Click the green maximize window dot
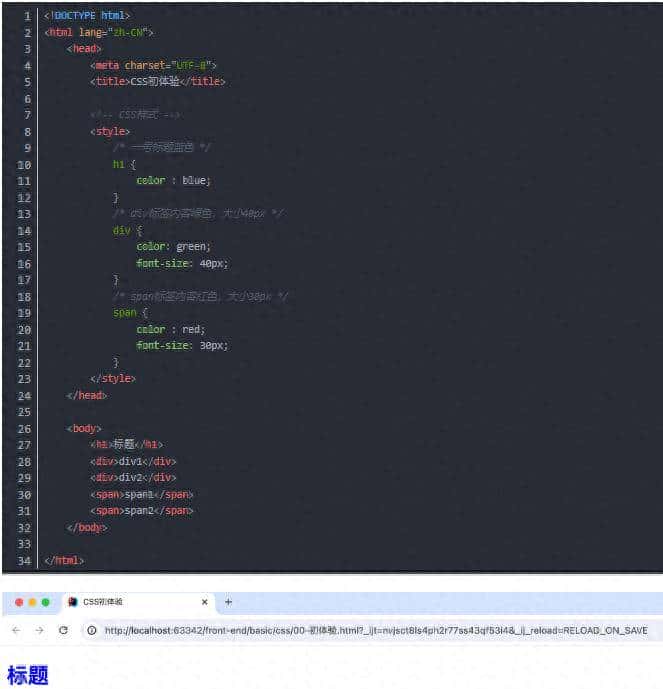The image size is (663, 689). (x=45, y=602)
